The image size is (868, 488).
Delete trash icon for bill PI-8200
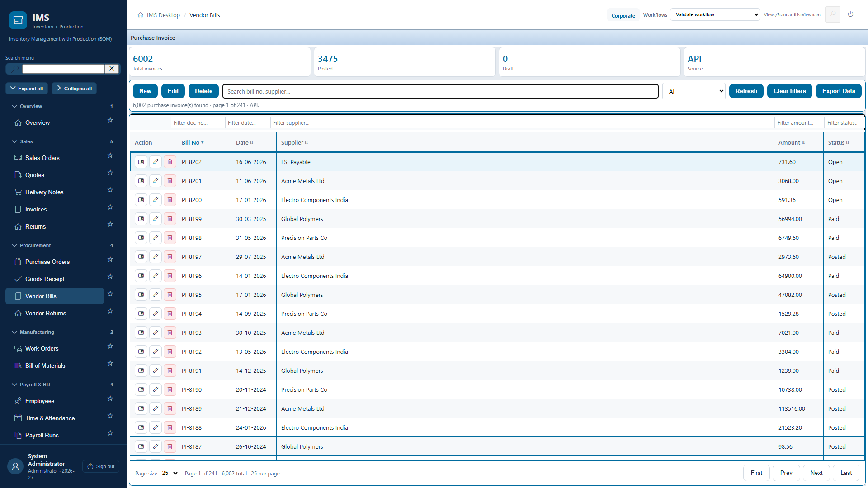[x=170, y=200]
